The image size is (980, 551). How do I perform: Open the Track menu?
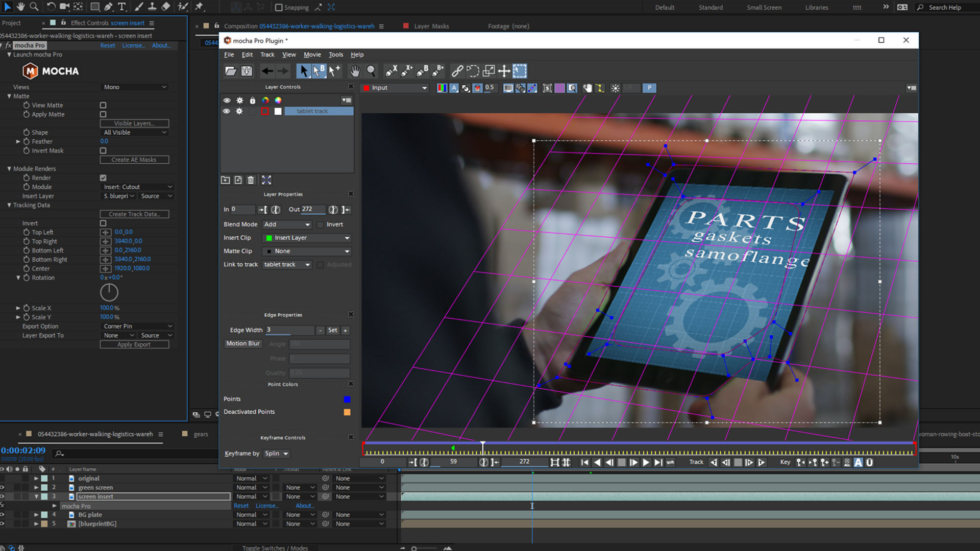click(267, 55)
